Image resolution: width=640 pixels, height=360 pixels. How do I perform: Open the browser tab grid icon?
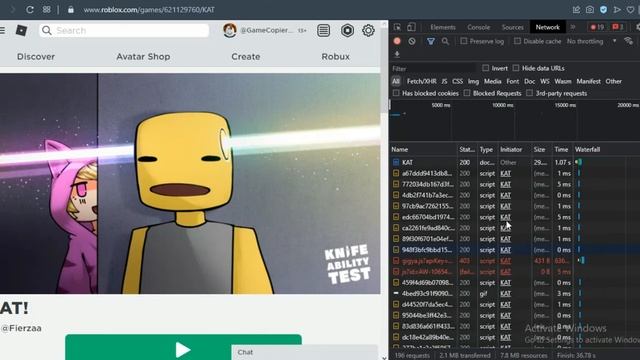pos(47,9)
